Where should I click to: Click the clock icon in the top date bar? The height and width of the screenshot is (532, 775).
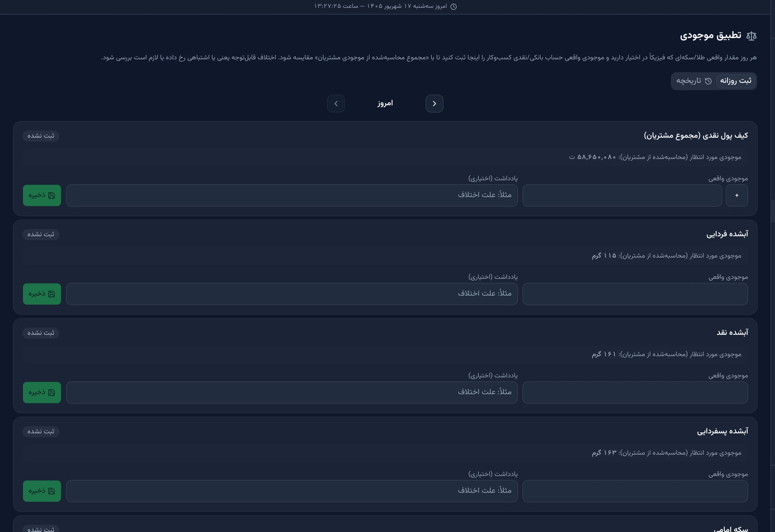(x=454, y=7)
